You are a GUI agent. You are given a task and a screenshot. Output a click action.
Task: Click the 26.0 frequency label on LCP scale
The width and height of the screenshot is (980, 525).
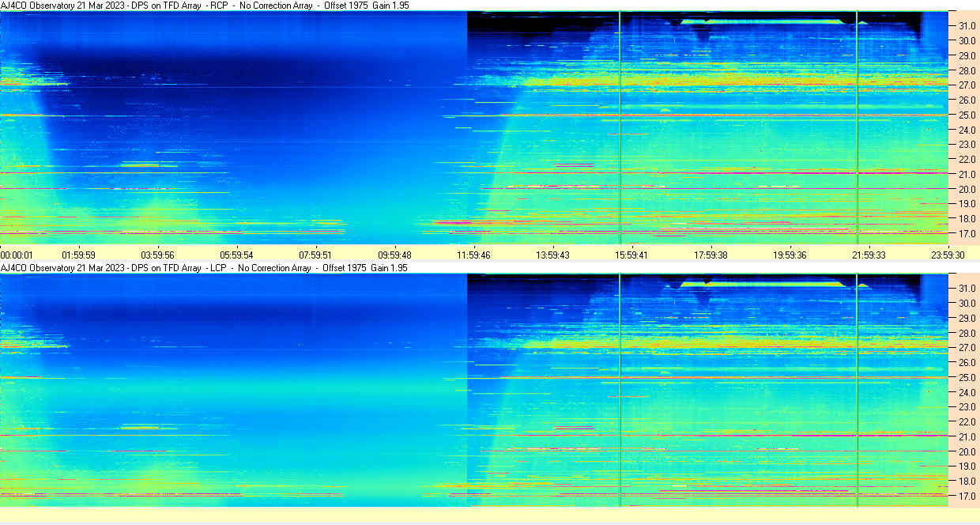967,363
